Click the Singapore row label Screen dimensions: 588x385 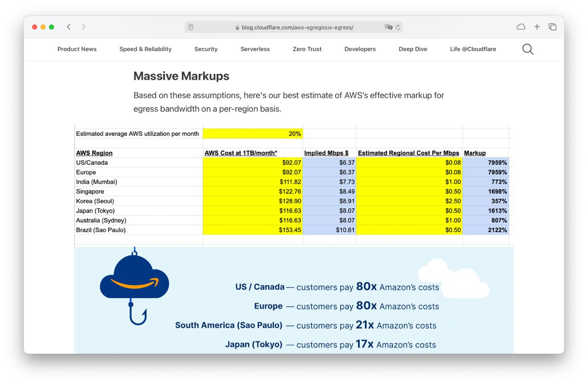[x=90, y=191]
